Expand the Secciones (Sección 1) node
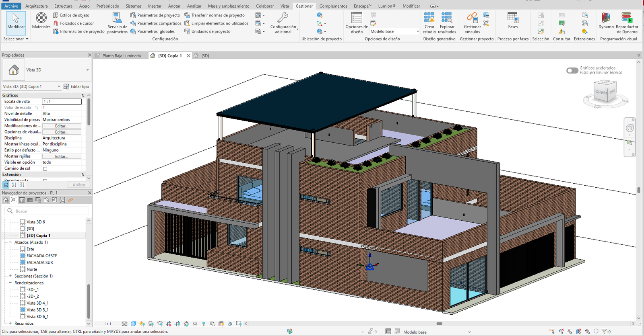This screenshot has width=644, height=336. [x=10, y=276]
